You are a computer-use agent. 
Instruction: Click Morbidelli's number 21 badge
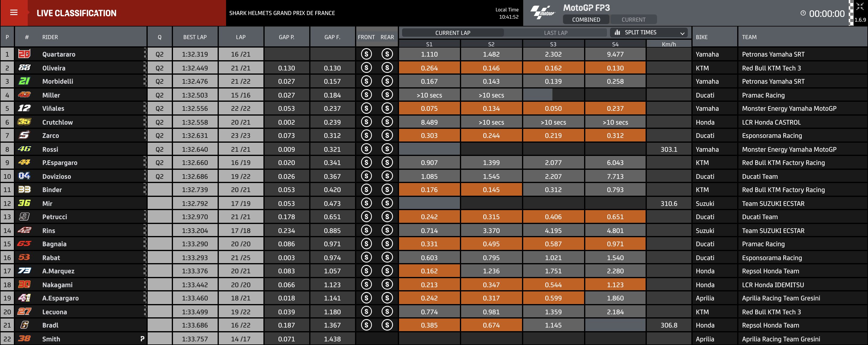click(24, 81)
